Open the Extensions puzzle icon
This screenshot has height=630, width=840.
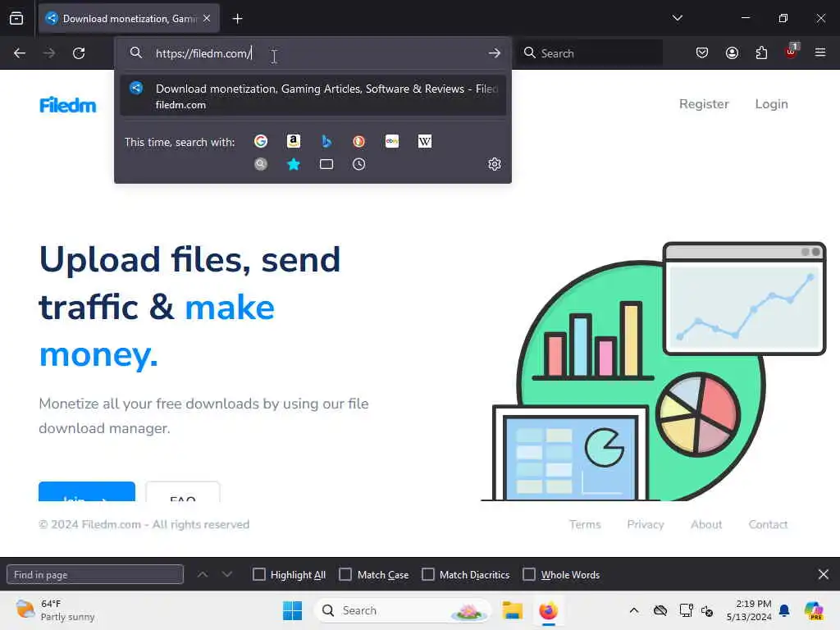coord(761,52)
